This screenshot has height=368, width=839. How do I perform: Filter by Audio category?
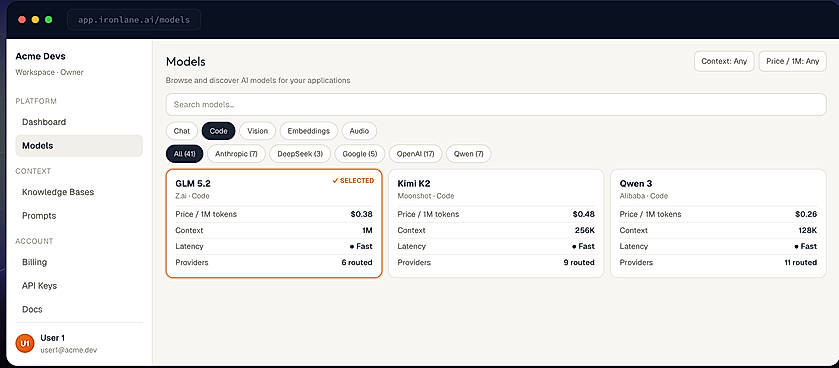359,131
